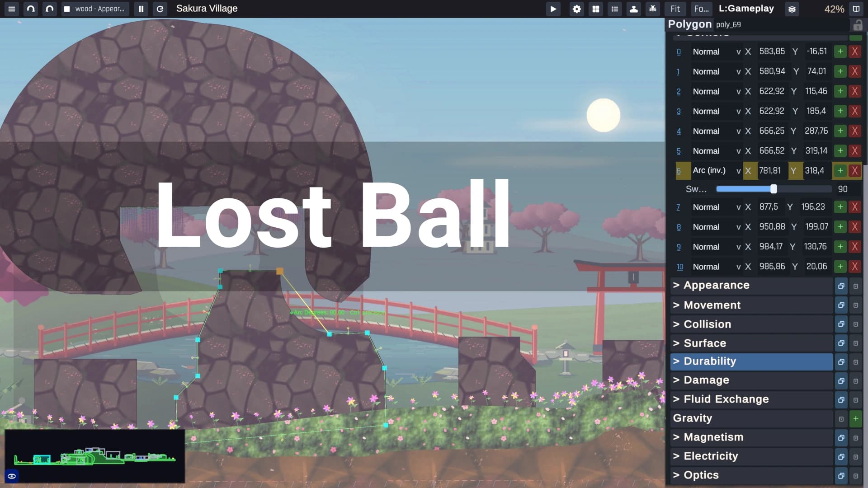Copy the Durability section settings

[841, 362]
